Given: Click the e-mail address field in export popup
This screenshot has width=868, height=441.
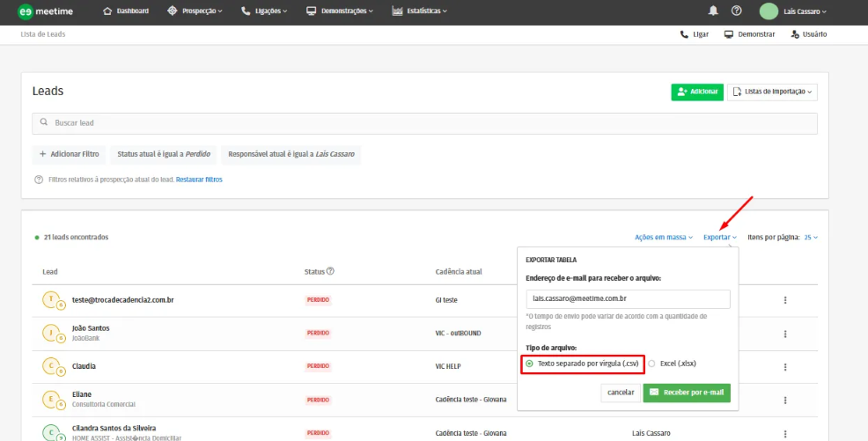Looking at the screenshot, I should pyautogui.click(x=628, y=298).
